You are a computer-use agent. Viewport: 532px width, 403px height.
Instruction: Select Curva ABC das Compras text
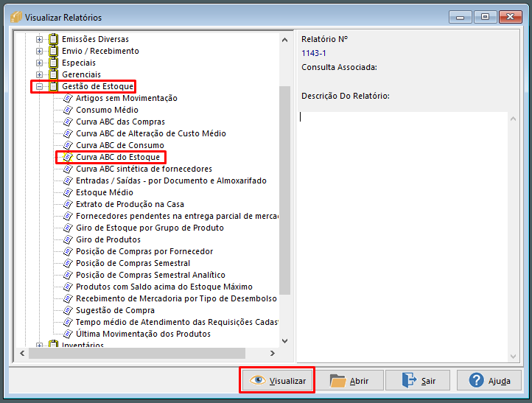(120, 122)
